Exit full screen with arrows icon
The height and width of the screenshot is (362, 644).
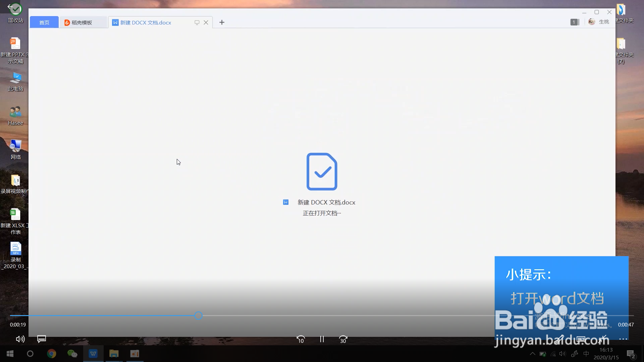pos(602,339)
